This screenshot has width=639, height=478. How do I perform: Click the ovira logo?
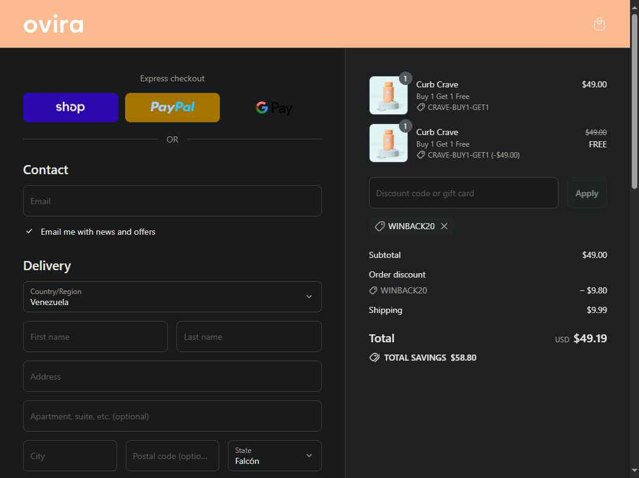53,24
